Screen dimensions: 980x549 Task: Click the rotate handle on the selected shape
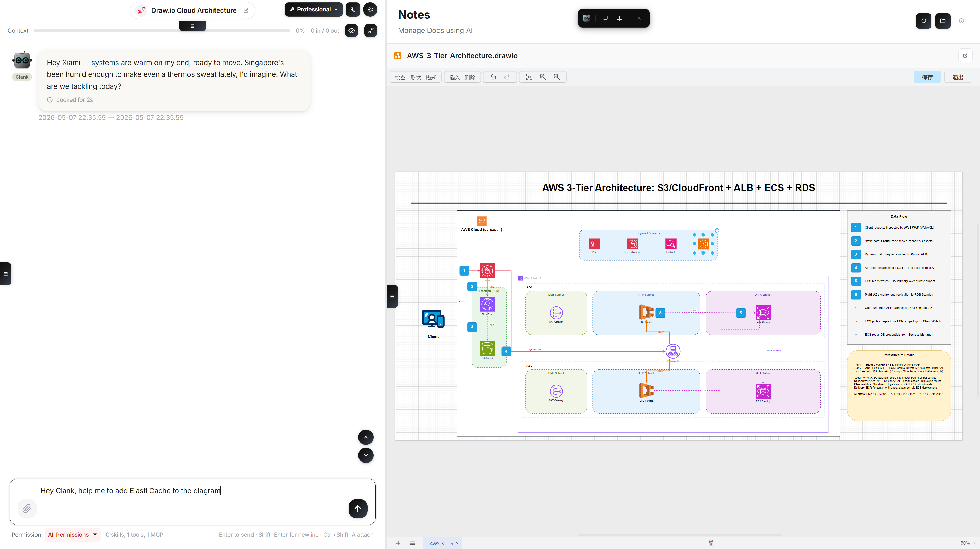click(717, 230)
